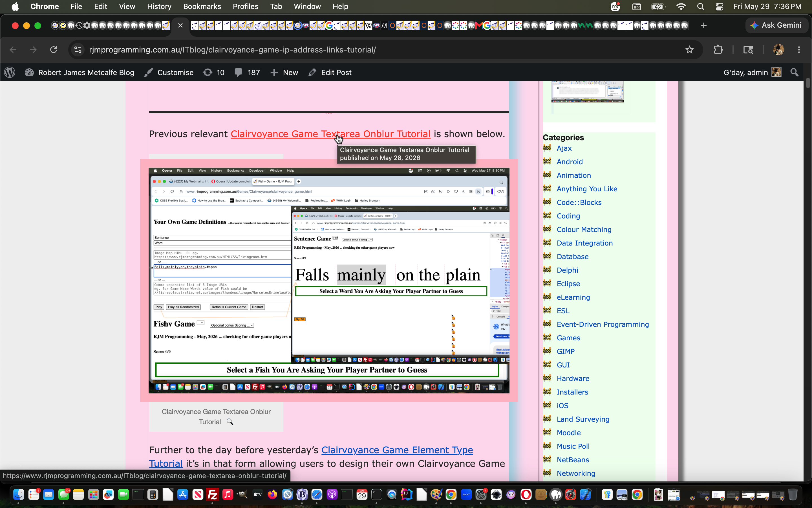Open the Event-Driven Programming category
This screenshot has width=812, height=508.
603,325
